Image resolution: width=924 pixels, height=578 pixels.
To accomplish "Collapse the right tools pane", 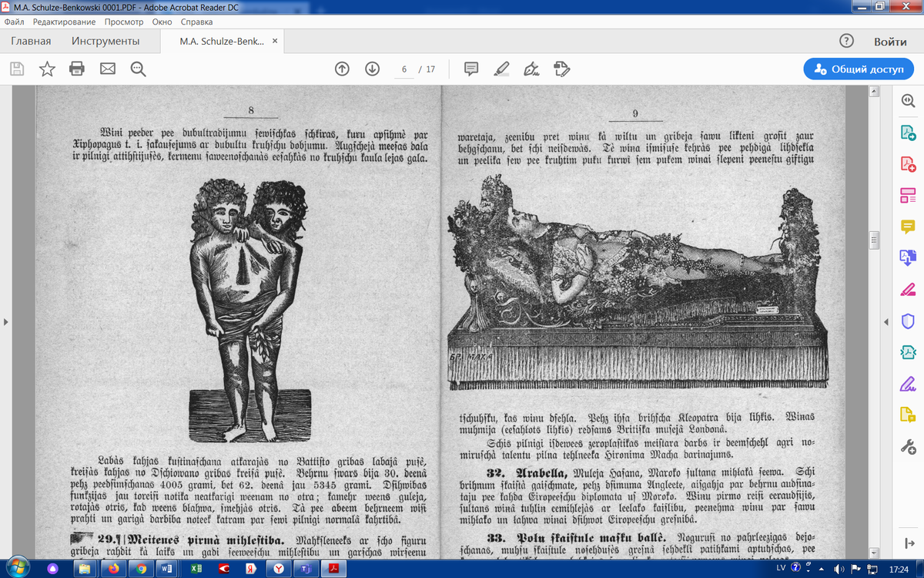I will tap(909, 543).
